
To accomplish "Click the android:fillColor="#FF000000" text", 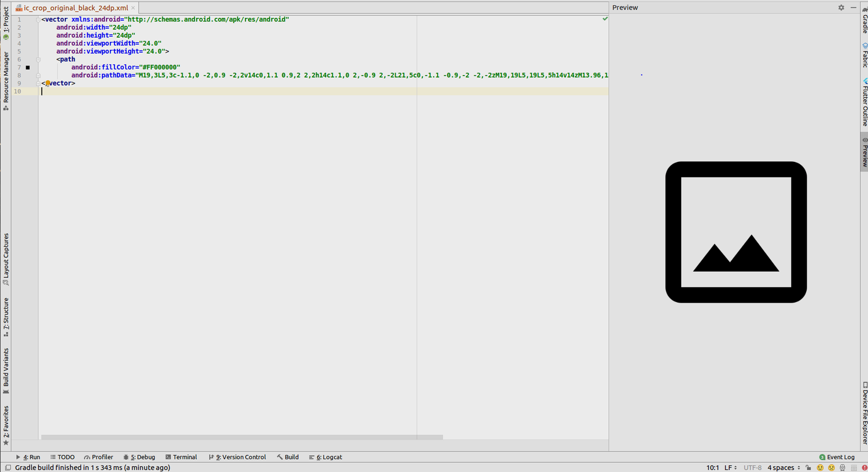I will coord(126,68).
